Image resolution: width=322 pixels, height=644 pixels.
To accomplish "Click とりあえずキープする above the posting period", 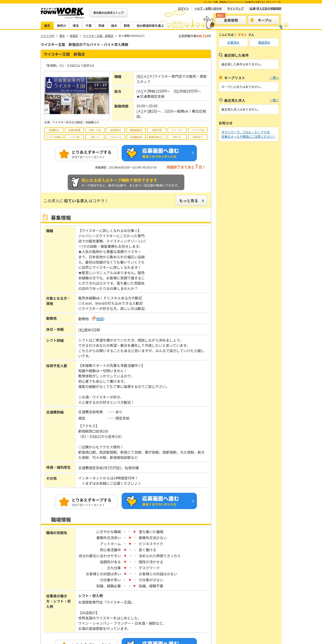I will 87,154.
